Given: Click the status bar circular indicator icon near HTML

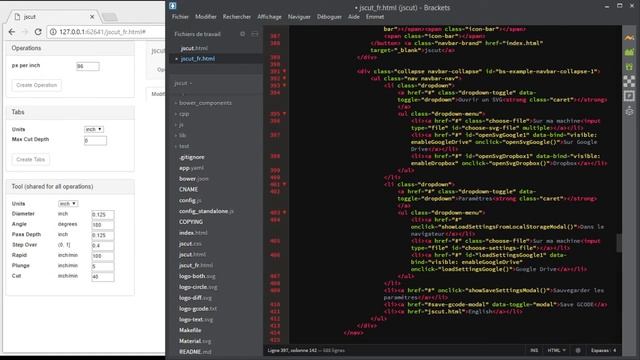Looking at the screenshot, I should [x=578, y=350].
